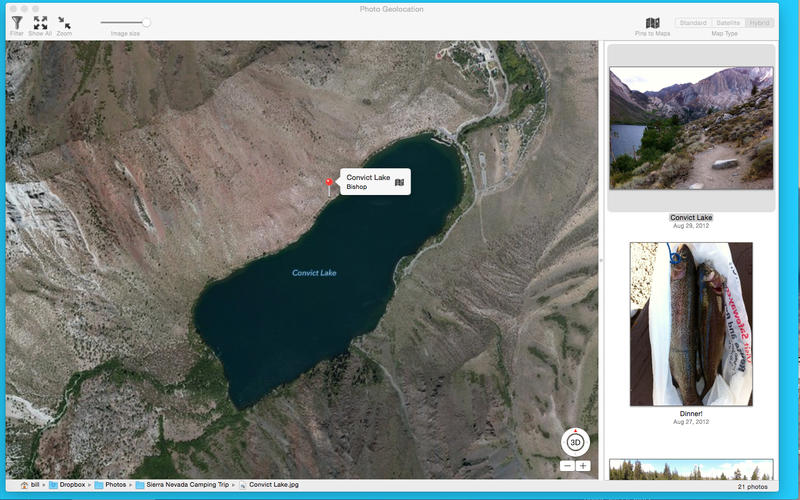This screenshot has width=800, height=500.
Task: Zoom in the map with the plus button
Action: click(583, 466)
